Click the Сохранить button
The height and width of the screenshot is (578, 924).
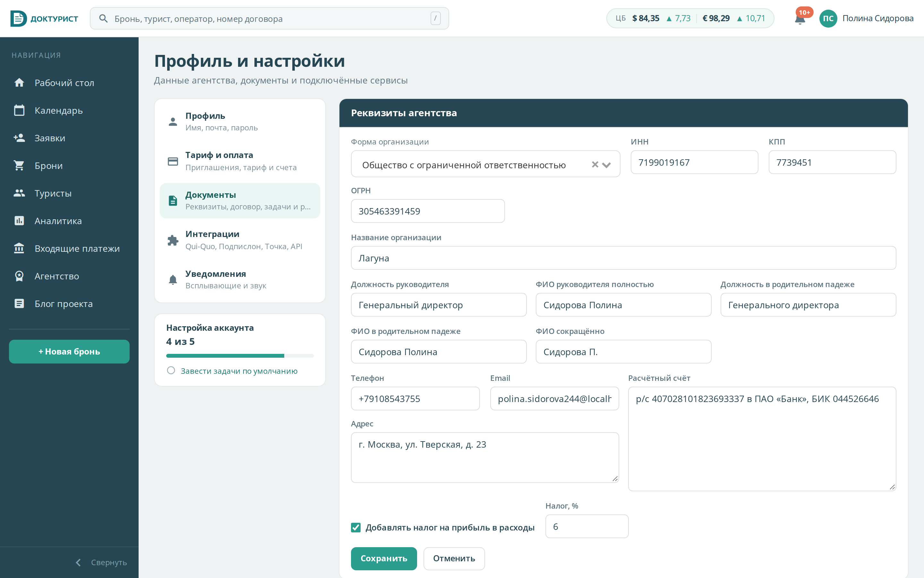384,558
